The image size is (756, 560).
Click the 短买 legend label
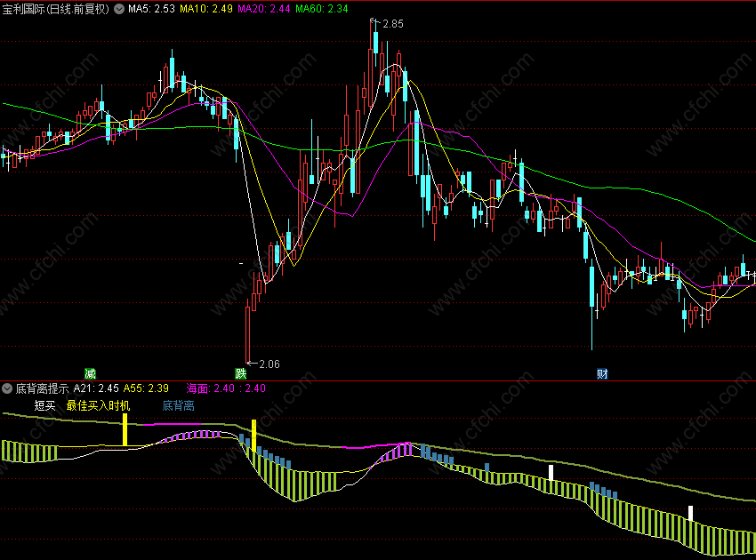coord(44,406)
